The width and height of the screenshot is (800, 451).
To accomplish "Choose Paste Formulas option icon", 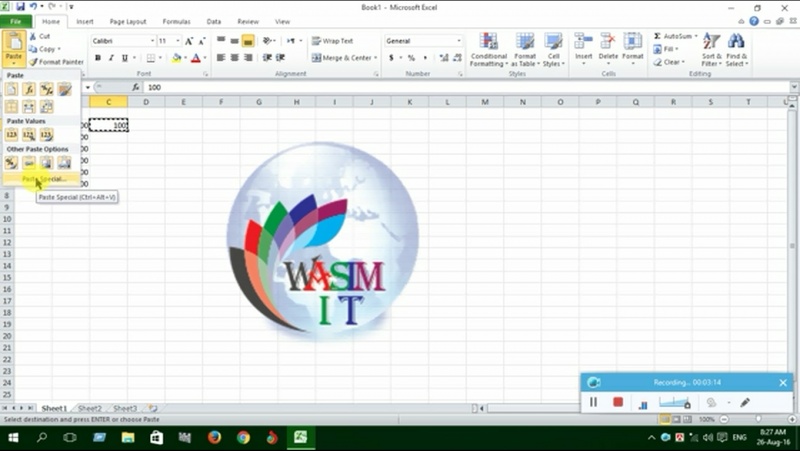I will 29,90.
